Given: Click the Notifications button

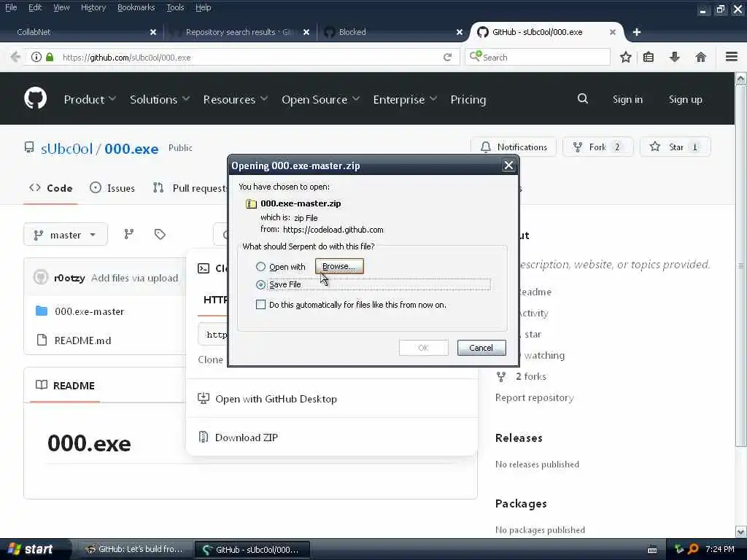Looking at the screenshot, I should (513, 147).
